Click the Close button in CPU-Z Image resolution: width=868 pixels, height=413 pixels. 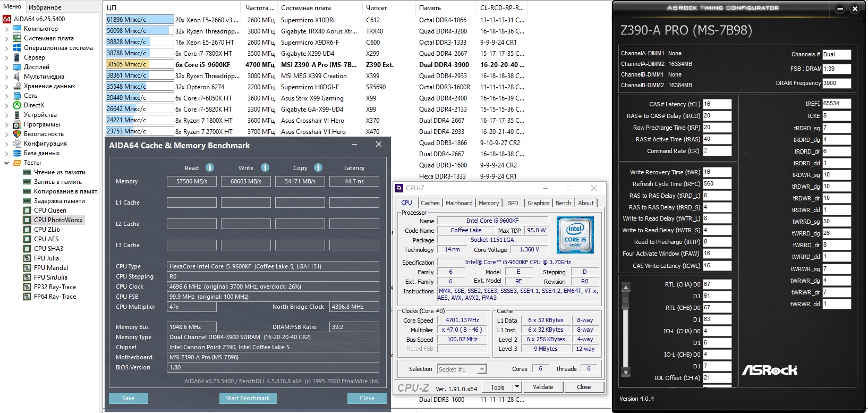click(x=584, y=387)
